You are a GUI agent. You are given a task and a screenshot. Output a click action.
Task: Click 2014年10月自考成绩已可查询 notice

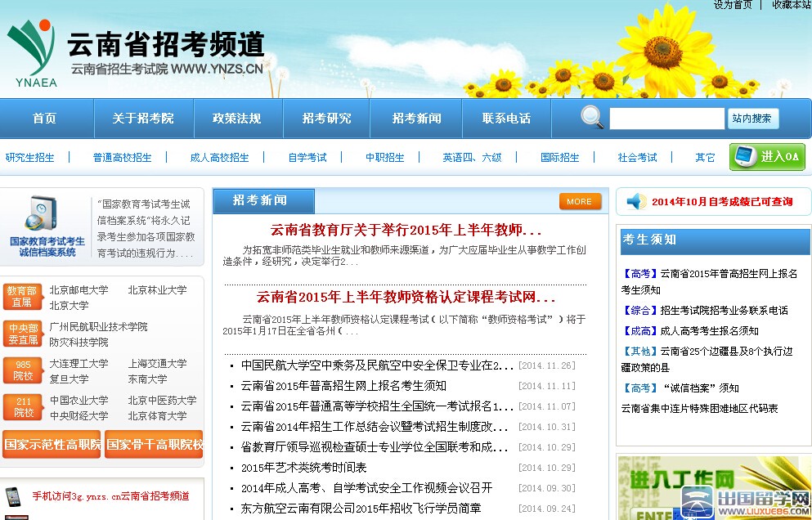722,201
